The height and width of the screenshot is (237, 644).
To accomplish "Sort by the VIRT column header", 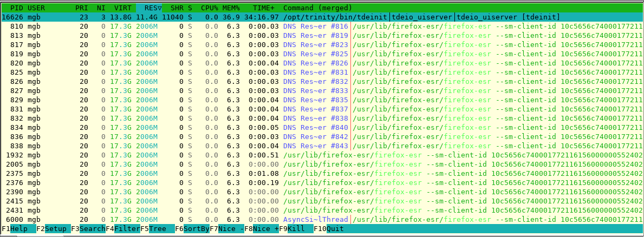I will (123, 8).
